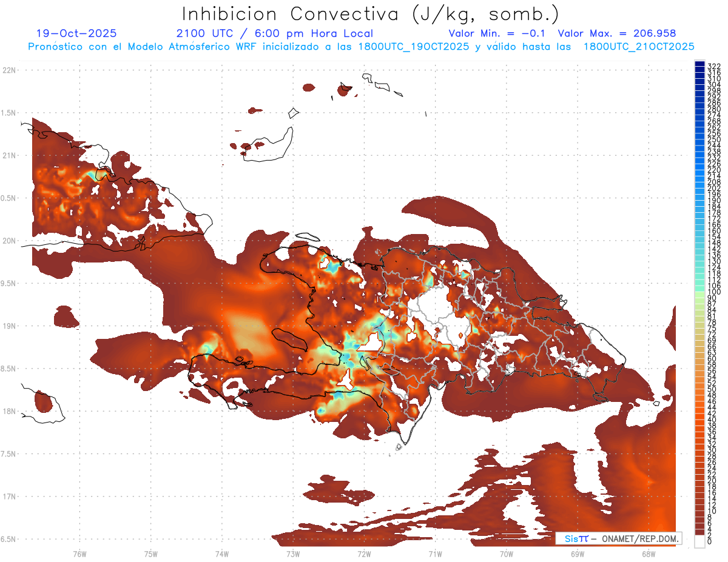Pick the white swatch labeled 0
The height and width of the screenshot is (562, 728).
pos(699,541)
